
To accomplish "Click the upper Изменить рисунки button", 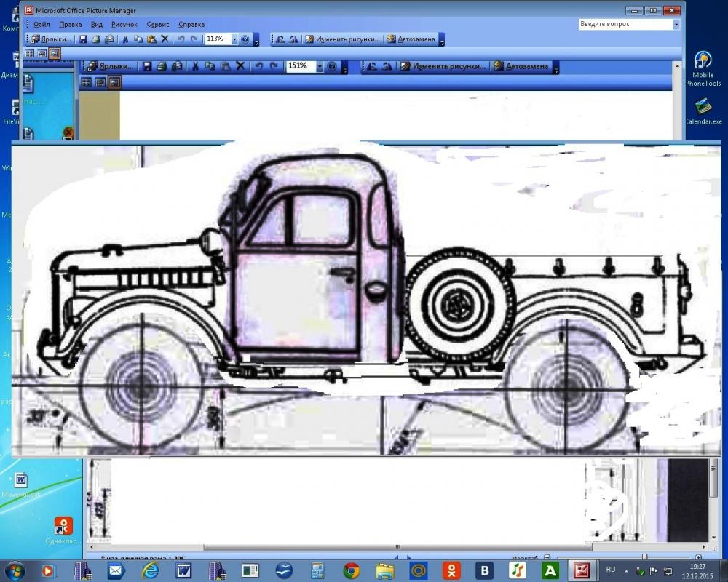I will pos(343,39).
